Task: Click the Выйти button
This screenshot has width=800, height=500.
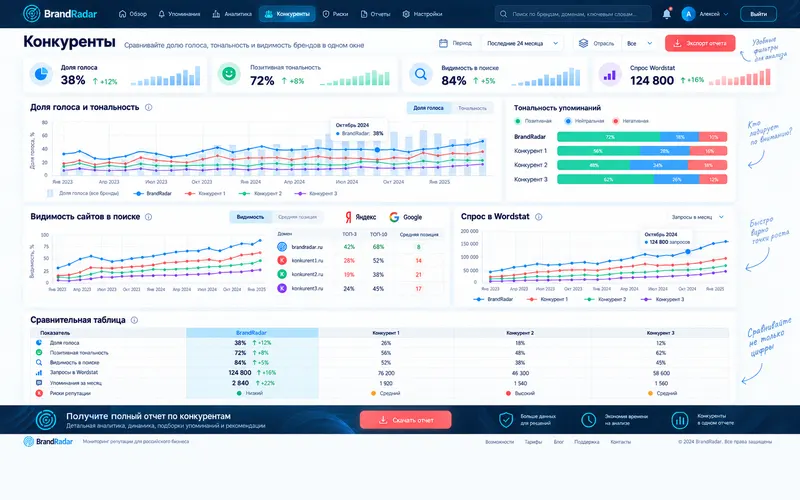Action: tap(758, 14)
